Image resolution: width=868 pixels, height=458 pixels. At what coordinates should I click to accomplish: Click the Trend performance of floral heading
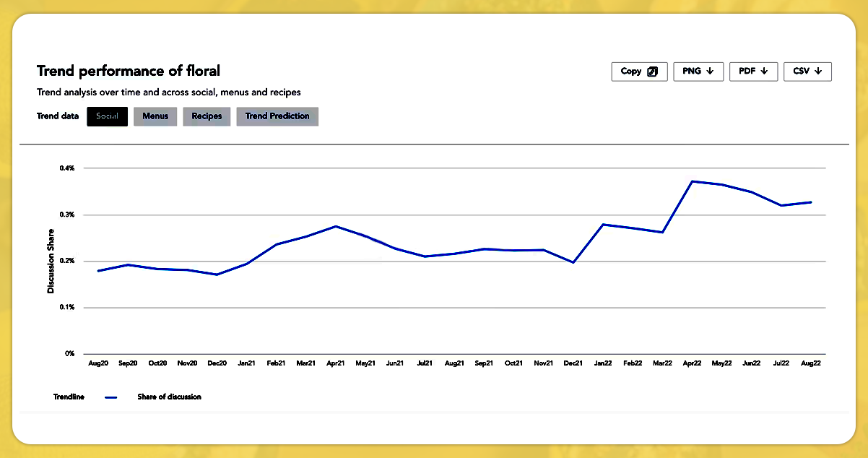129,71
